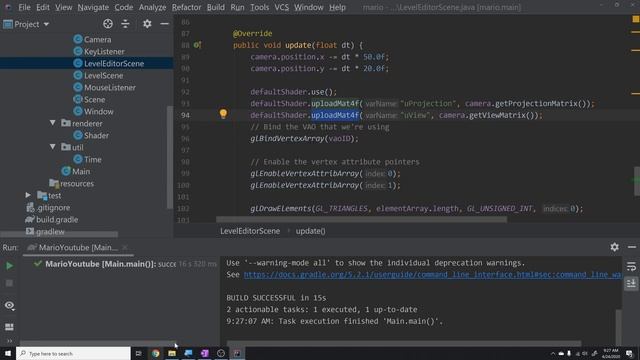The image size is (640, 360).
Task: Click the BUILD SUCCESSFUL console line
Action: point(276,298)
